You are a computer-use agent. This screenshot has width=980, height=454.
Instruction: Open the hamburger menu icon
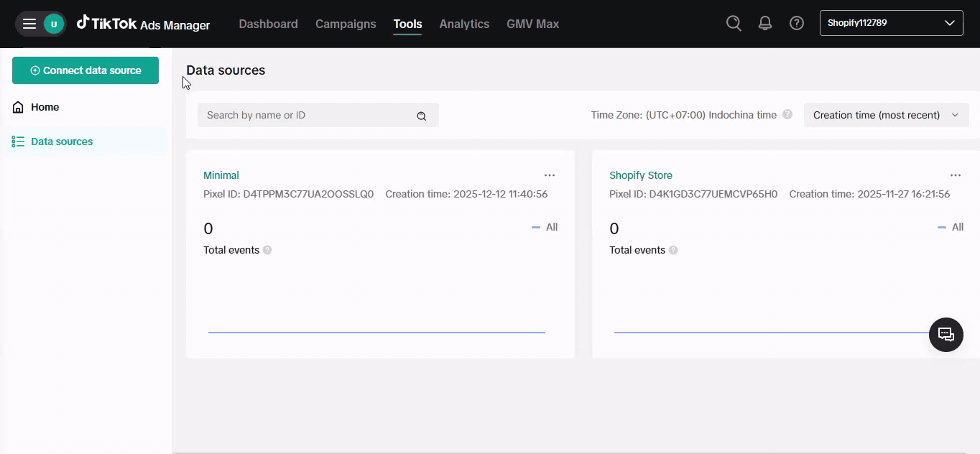(29, 24)
